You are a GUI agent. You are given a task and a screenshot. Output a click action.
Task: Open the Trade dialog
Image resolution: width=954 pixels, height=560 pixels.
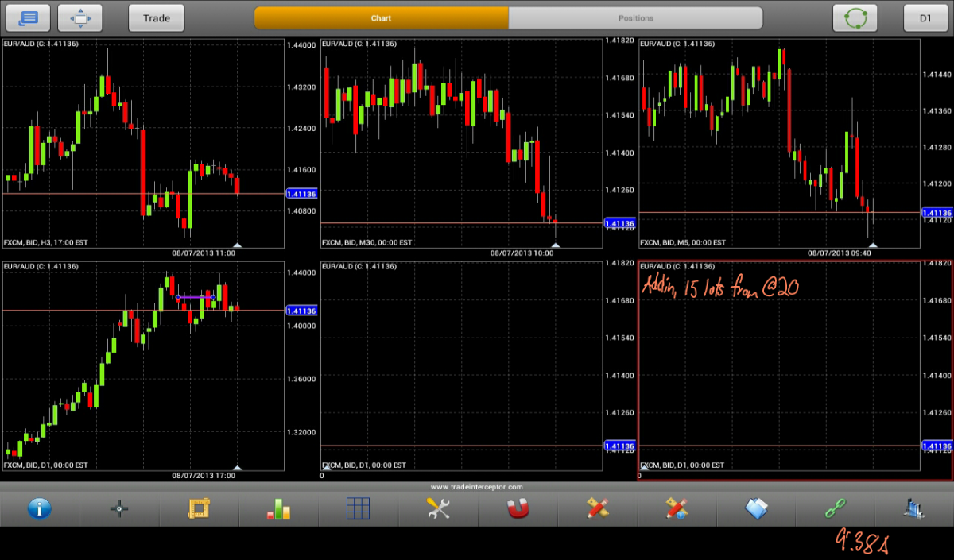[x=157, y=17]
